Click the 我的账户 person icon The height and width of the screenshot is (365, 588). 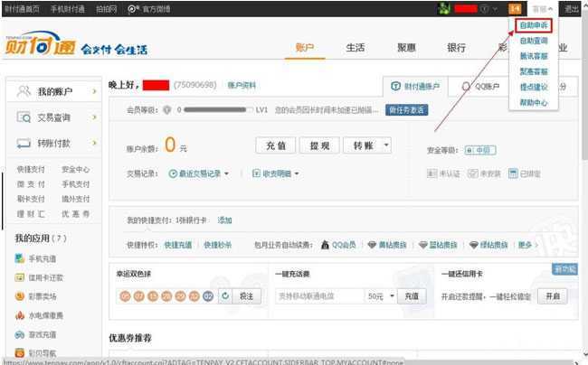coord(24,91)
